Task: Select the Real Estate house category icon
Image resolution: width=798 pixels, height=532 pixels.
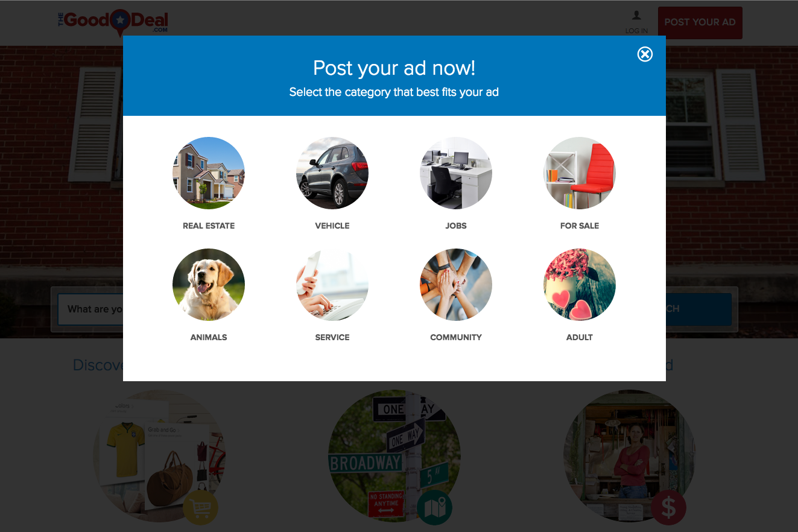Action: (x=209, y=173)
